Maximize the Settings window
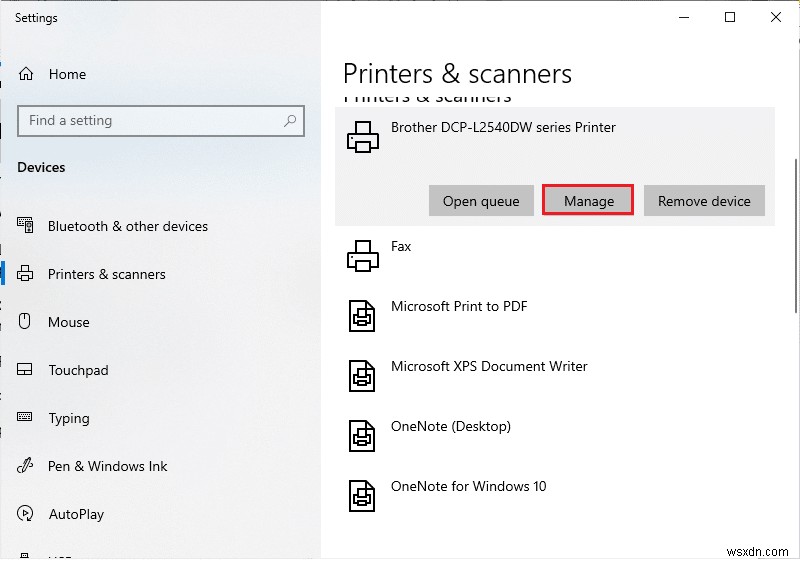The width and height of the screenshot is (800, 562). pos(730,17)
